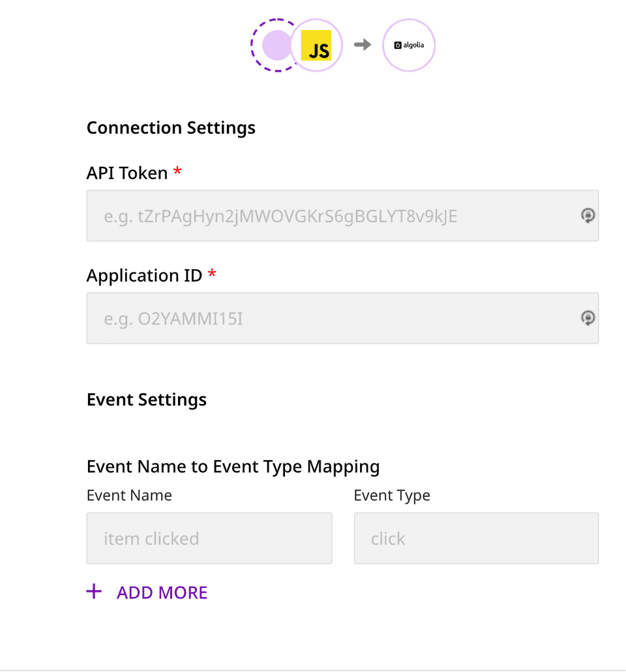The height and width of the screenshot is (672, 626).
Task: Click the Event Name column label
Action: pyautogui.click(x=129, y=495)
